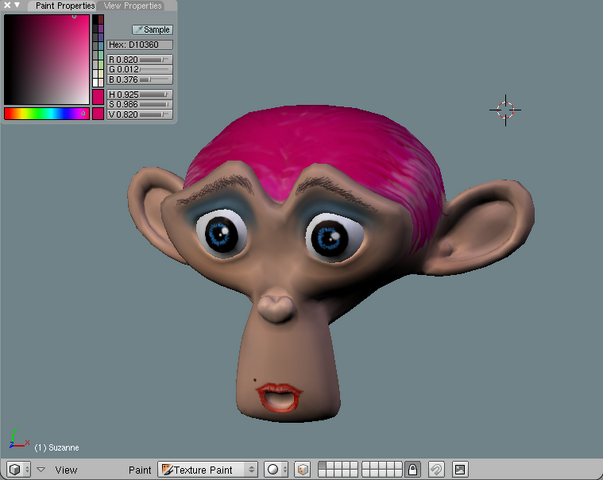603x480 pixels.
Task: Choose the light green palette swatch
Action: coord(101,64)
